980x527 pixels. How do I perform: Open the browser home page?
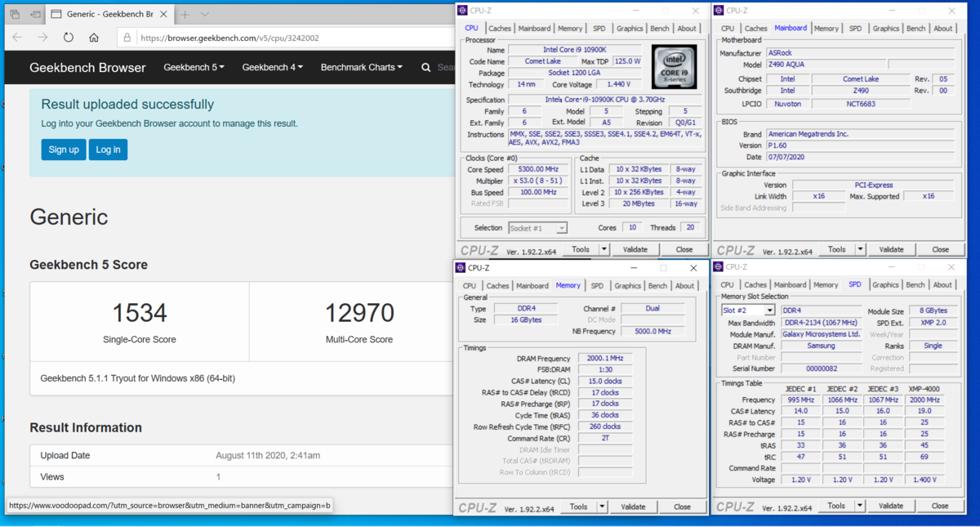94,38
